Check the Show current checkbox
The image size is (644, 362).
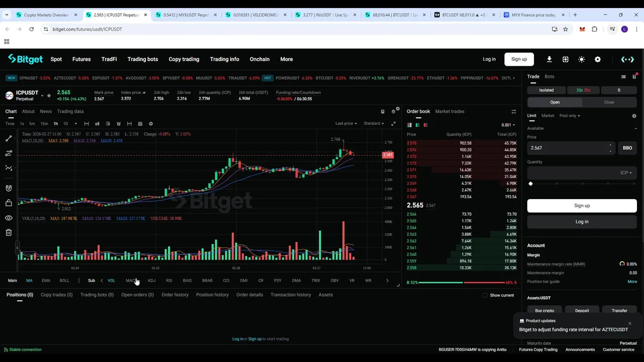click(485, 295)
